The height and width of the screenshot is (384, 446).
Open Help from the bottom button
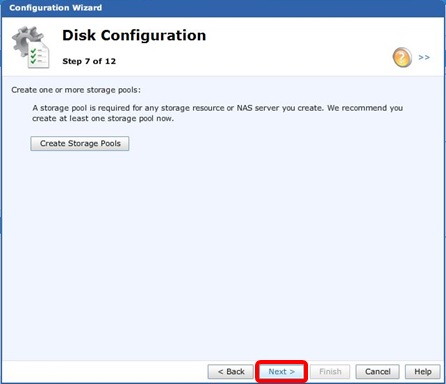click(x=423, y=372)
